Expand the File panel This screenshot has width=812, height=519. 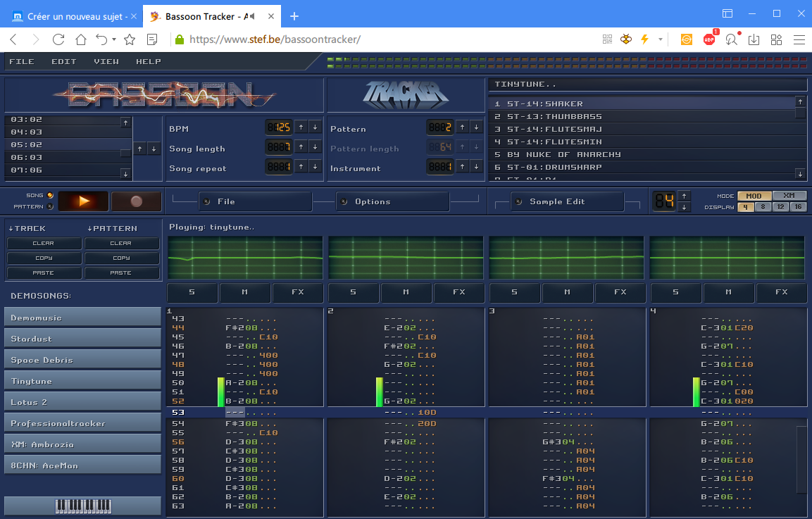coord(256,201)
